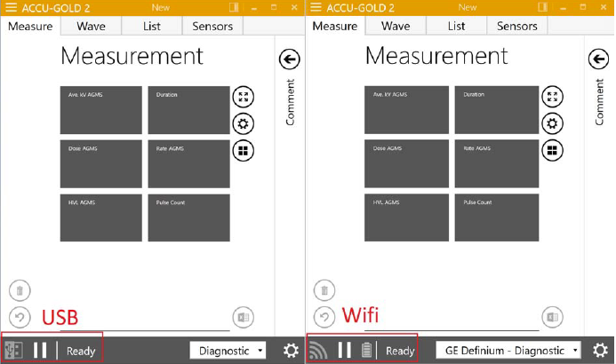Viewport: 616px width, 364px height.
Task: Click back arrow in right window
Action: tap(598, 59)
